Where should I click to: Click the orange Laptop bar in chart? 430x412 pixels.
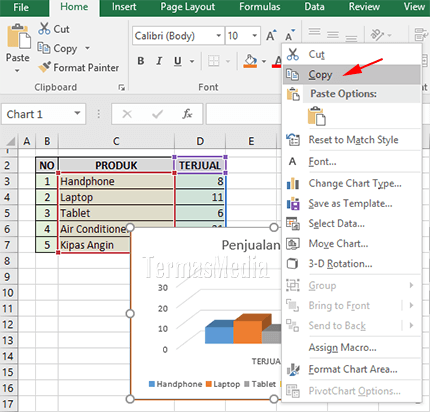pyautogui.click(x=252, y=329)
